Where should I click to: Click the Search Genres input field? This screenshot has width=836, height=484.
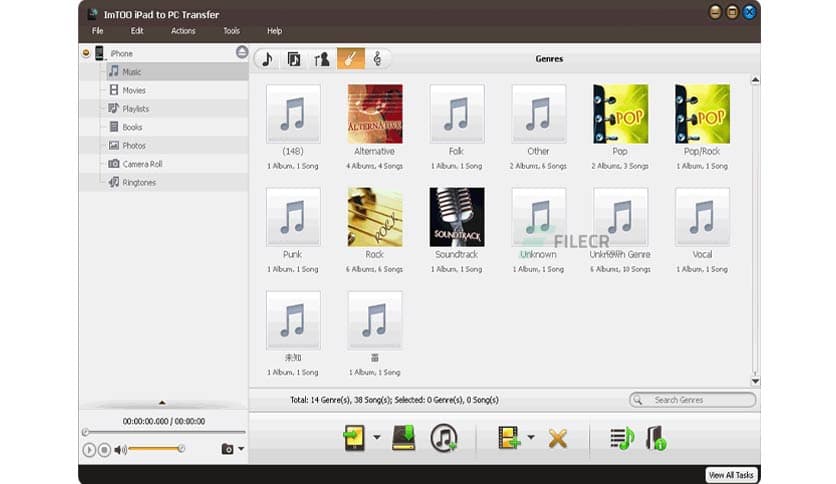(693, 400)
